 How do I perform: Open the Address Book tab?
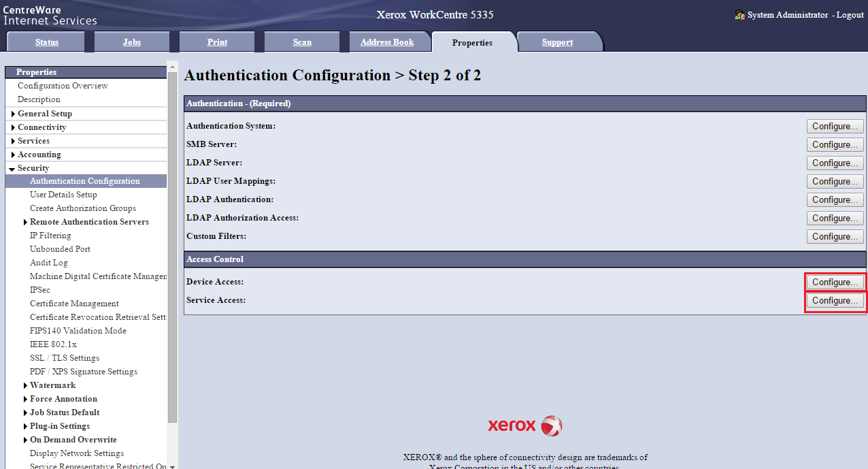tap(386, 42)
